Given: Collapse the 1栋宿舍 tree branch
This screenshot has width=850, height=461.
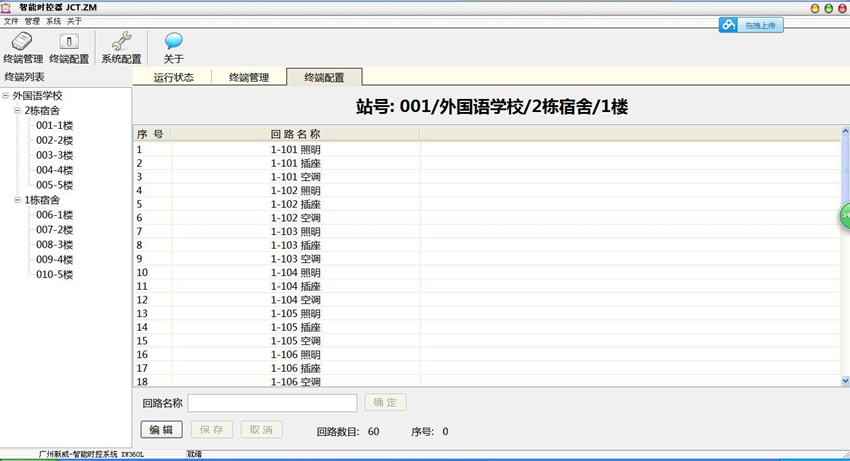Looking at the screenshot, I should tap(17, 200).
